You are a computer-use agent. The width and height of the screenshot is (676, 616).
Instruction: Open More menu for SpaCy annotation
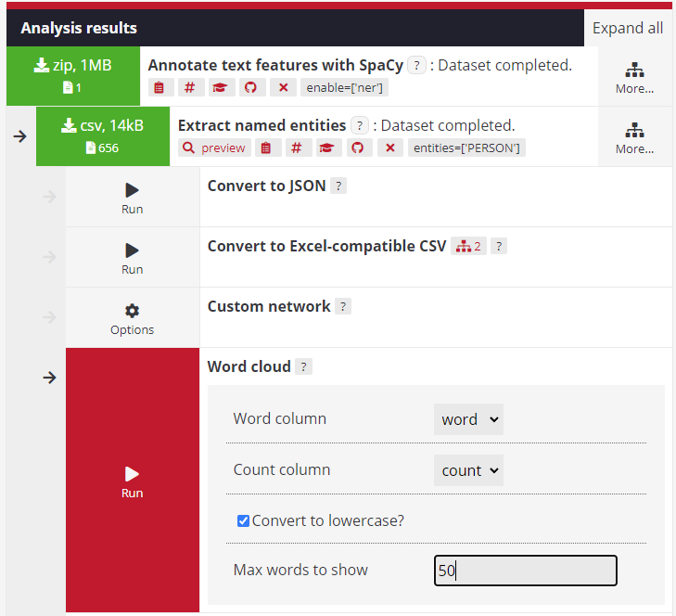634,77
